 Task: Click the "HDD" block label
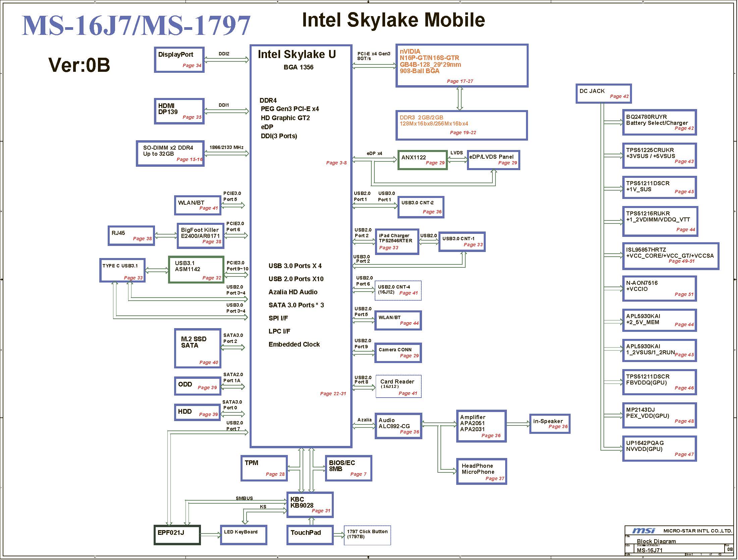coord(185,411)
